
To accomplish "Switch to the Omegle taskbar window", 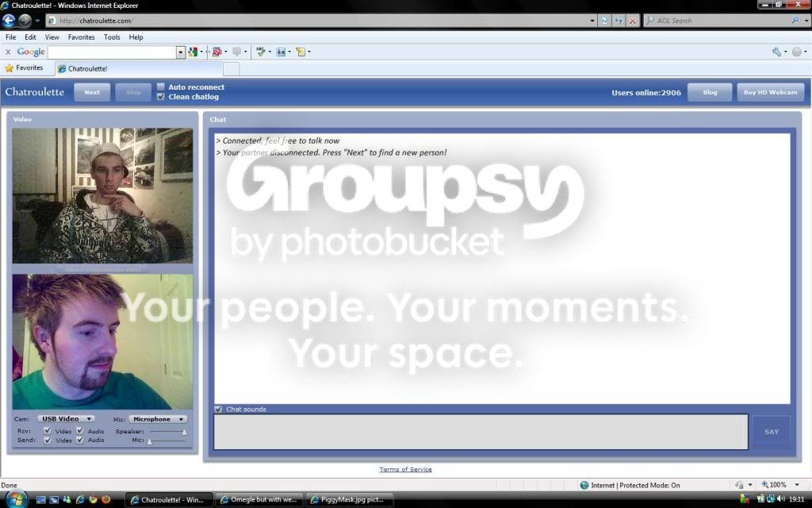I will point(259,500).
